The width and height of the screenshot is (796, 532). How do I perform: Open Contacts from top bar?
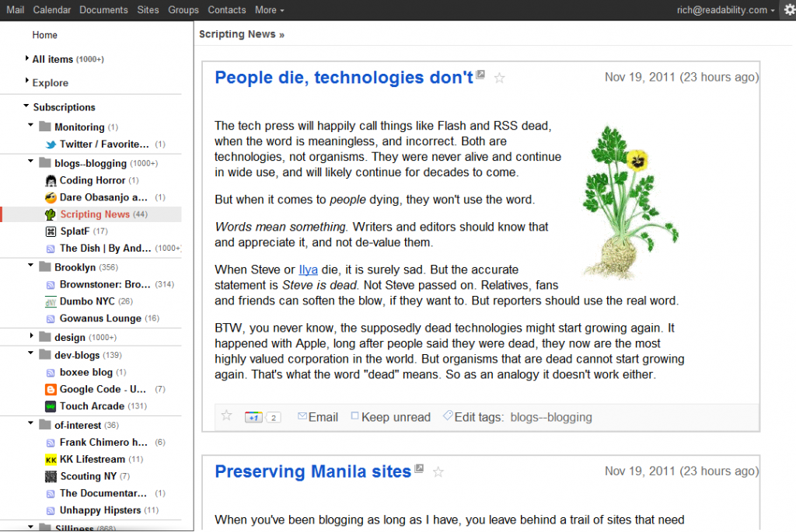[x=226, y=10]
